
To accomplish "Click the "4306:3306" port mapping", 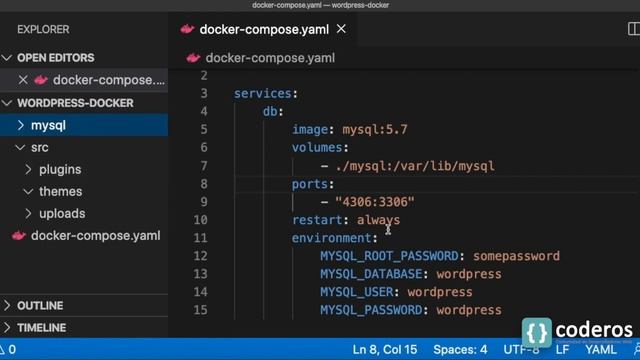I will (x=375, y=202).
